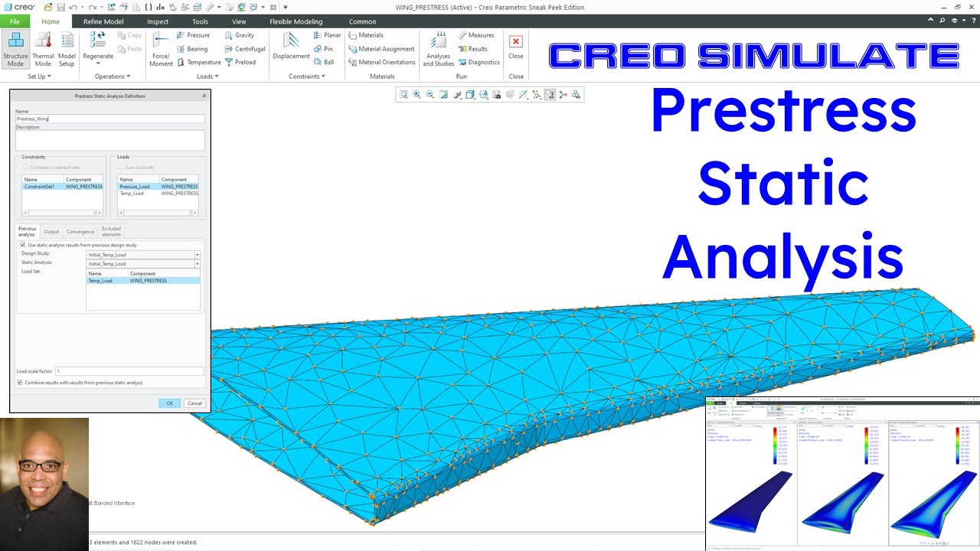Create a Ball constraint
Image resolution: width=980 pixels, height=551 pixels.
(324, 63)
